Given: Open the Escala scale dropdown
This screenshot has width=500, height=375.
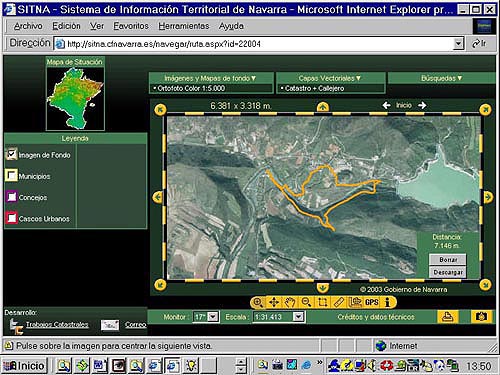Looking at the screenshot, I should 298,317.
